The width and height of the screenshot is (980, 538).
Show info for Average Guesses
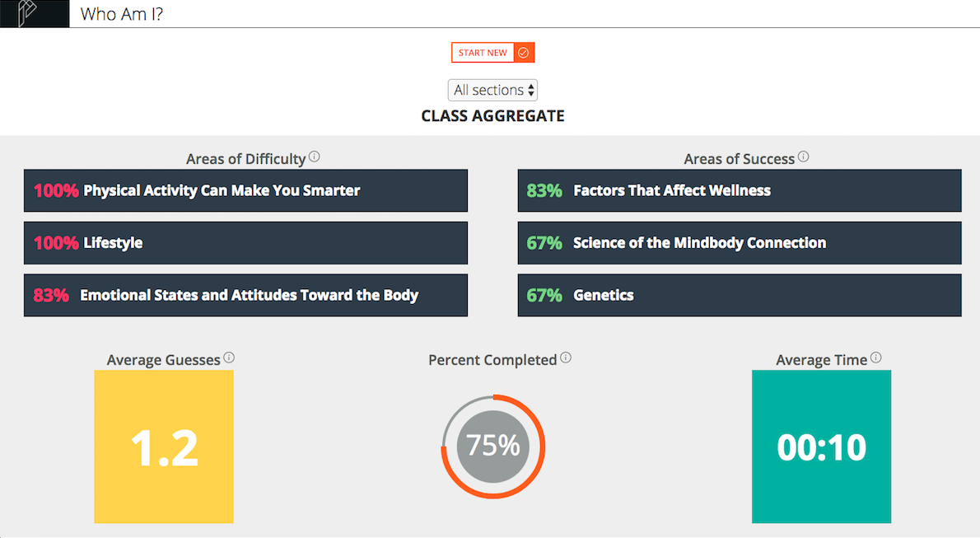(230, 358)
